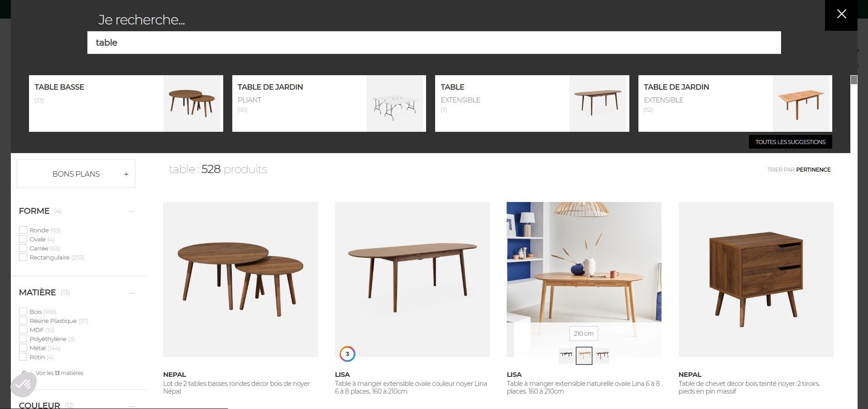Screen dimensions: 868x409
Task: Show all 13 matières link
Action: point(59,373)
